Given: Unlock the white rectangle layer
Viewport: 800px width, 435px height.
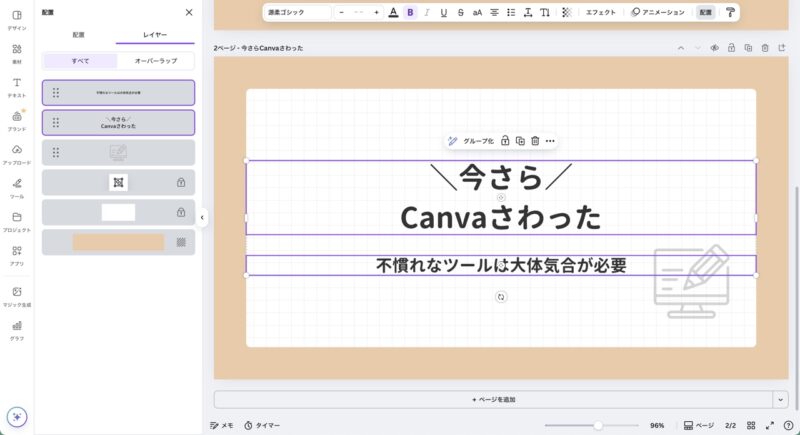Looking at the screenshot, I should (181, 212).
